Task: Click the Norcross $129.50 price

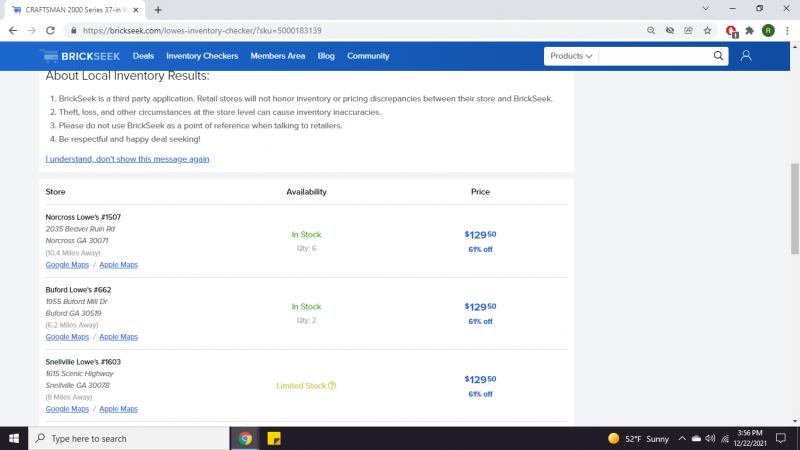Action: tap(480, 235)
